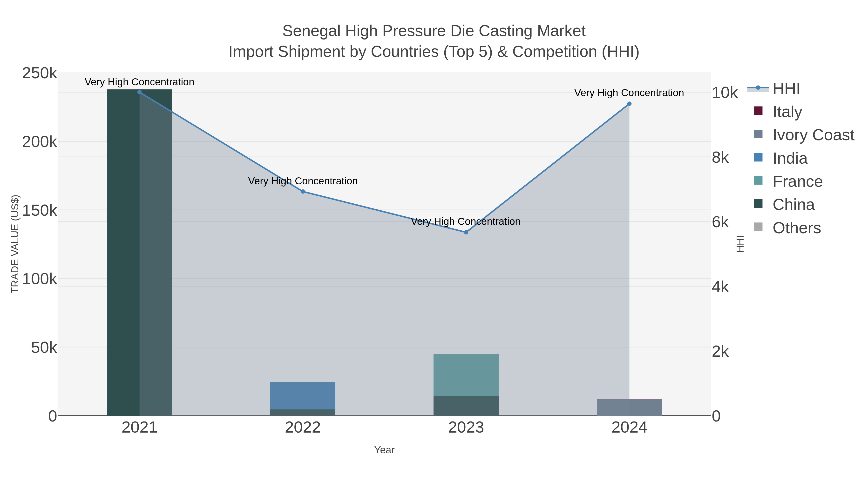Click the India blue swatch
The image size is (868, 488).
pyautogui.click(x=758, y=157)
